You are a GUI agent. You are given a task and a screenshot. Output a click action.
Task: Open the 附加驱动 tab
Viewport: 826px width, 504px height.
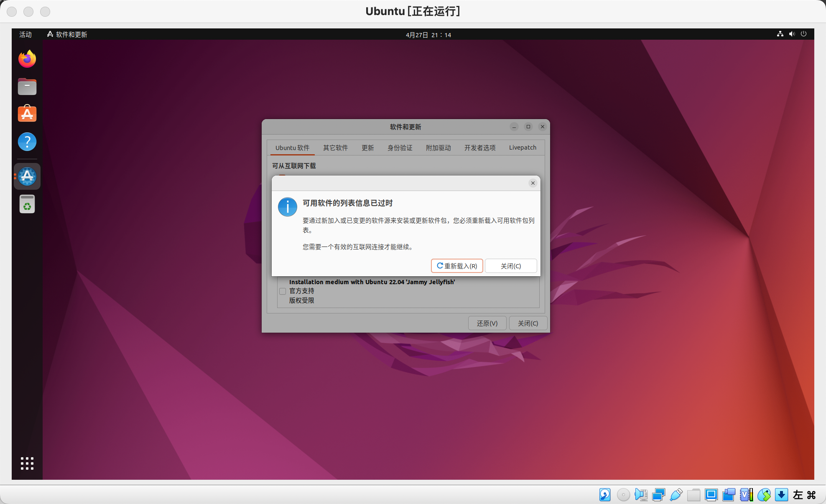[x=438, y=148]
